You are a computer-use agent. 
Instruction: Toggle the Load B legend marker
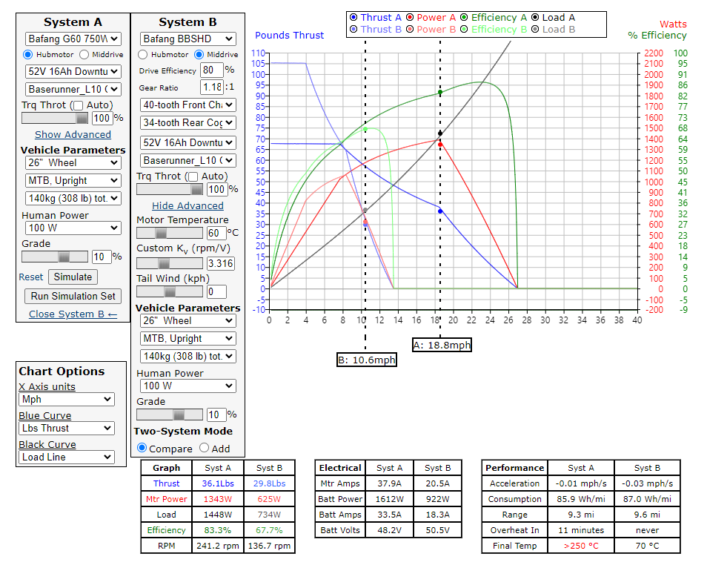tap(535, 30)
